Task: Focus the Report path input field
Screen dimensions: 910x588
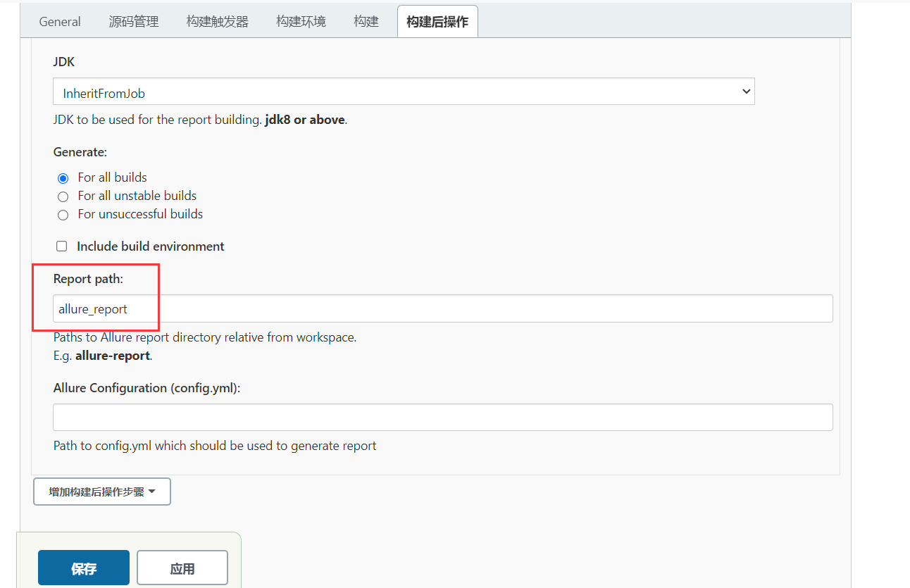Action: (443, 308)
